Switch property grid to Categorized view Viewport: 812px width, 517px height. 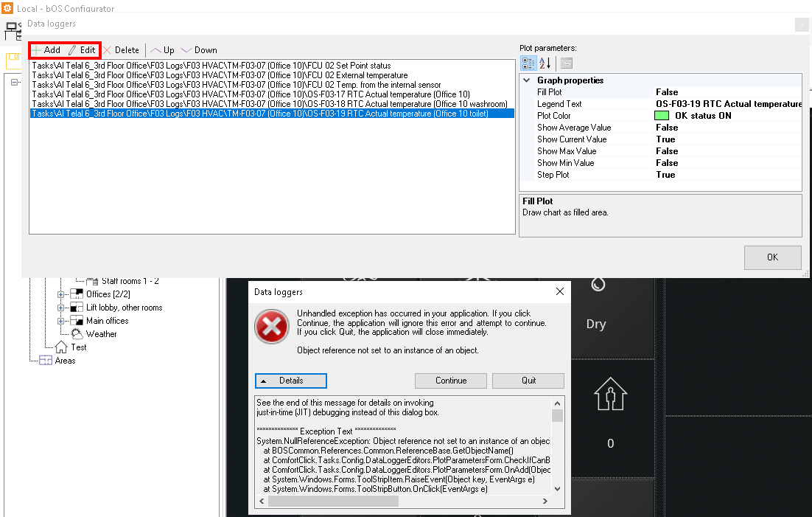click(x=528, y=63)
